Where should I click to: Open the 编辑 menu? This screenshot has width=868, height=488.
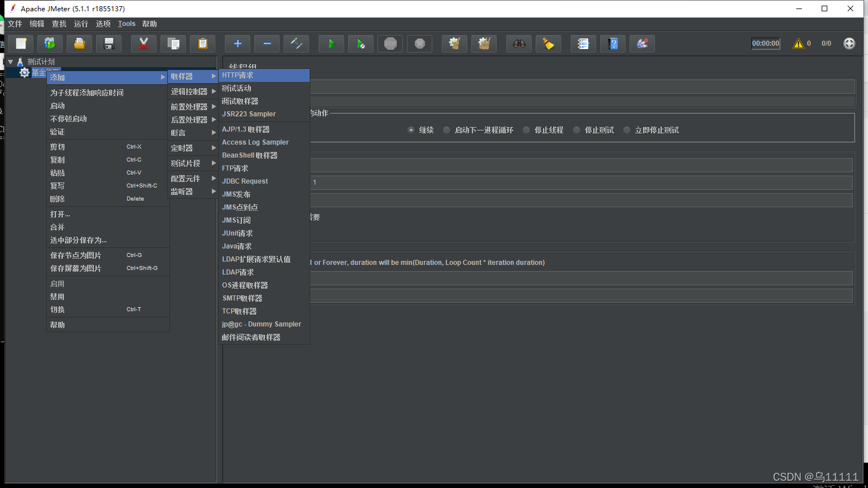click(37, 24)
